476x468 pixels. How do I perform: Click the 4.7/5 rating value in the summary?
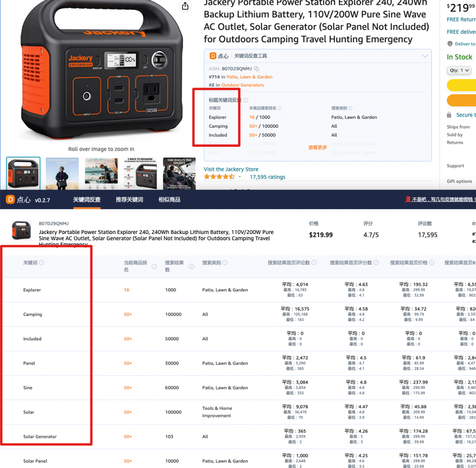coord(371,235)
